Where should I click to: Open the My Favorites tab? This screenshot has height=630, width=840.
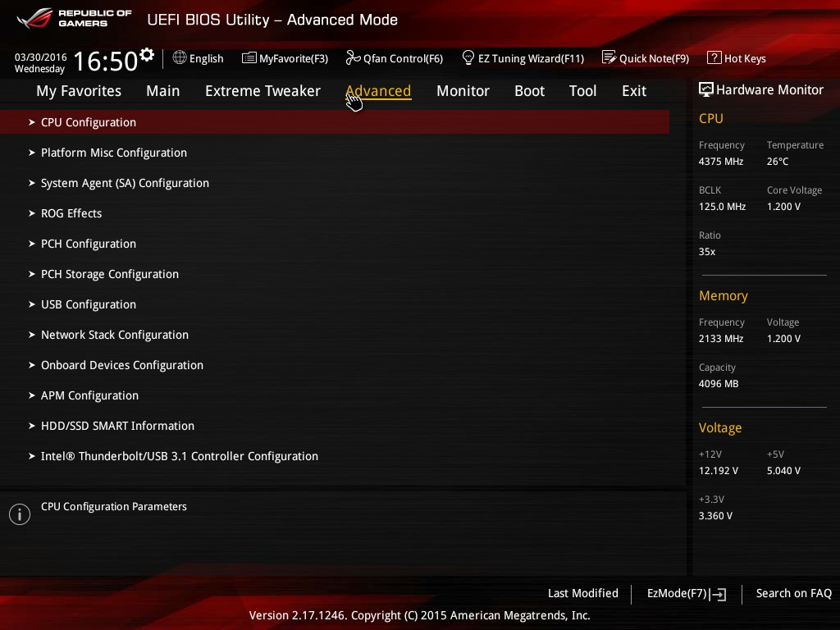[x=79, y=91]
